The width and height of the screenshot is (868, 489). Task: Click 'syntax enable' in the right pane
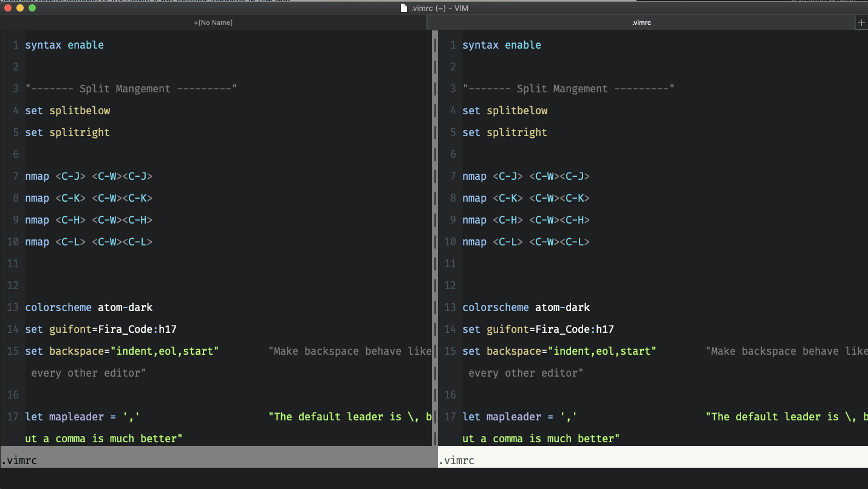[x=502, y=45]
